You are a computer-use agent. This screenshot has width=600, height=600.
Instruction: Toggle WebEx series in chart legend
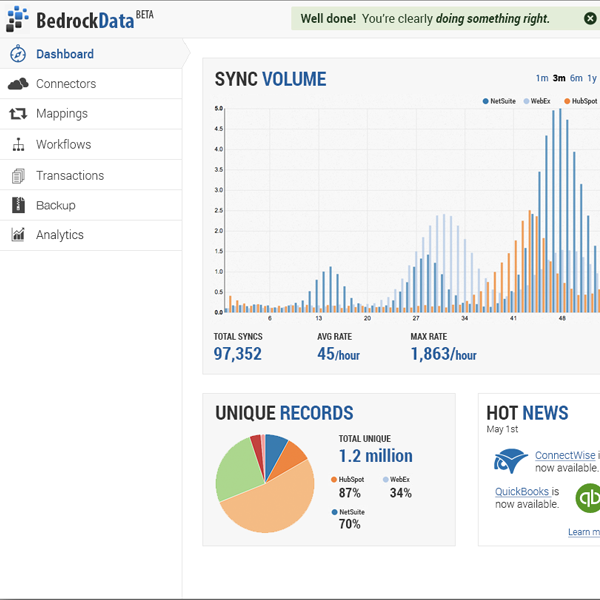coord(537,101)
